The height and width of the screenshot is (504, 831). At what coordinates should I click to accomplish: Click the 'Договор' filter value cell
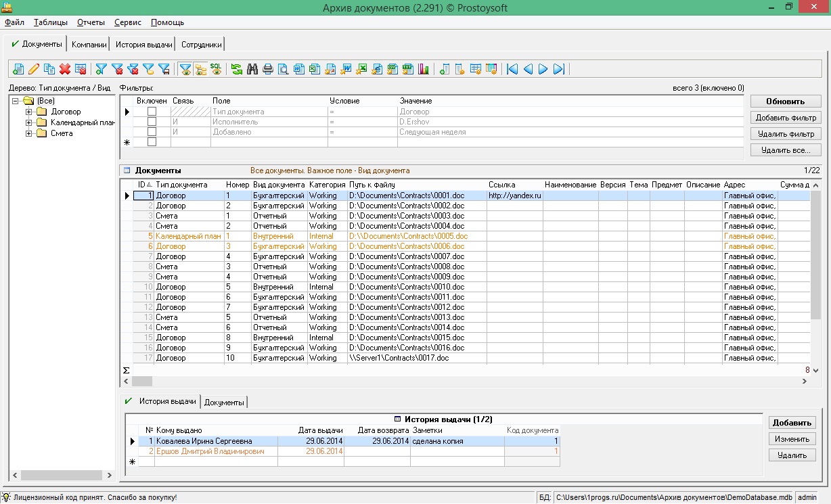pyautogui.click(x=572, y=112)
